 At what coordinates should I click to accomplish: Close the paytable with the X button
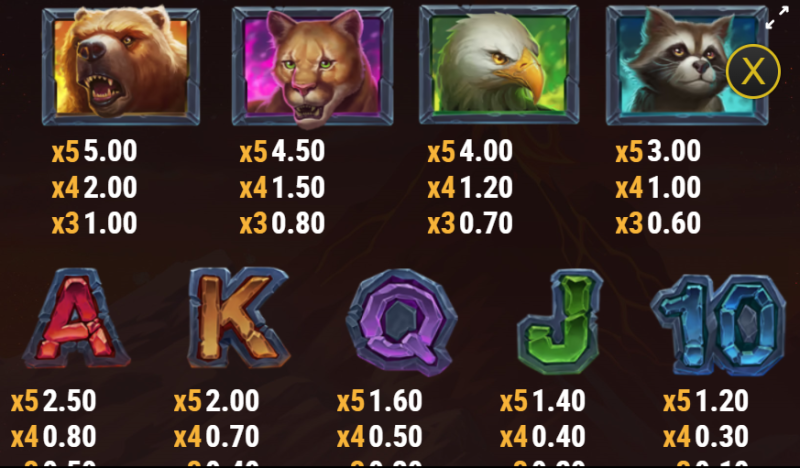tap(753, 71)
